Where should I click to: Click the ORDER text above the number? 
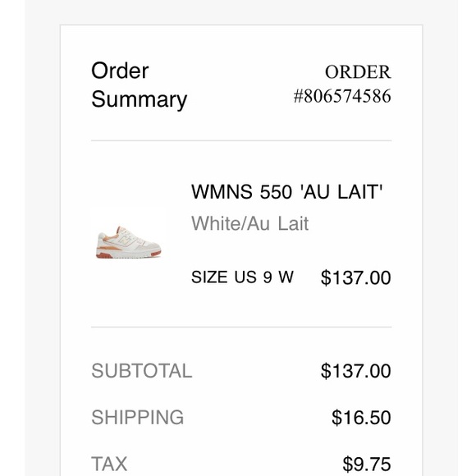358,72
